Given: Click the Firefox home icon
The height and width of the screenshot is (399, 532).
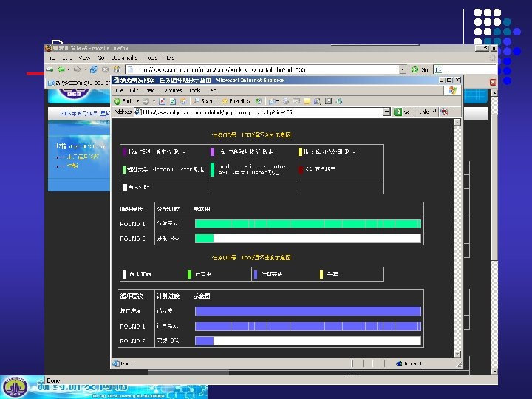Looking at the screenshot, I should tap(117, 69).
